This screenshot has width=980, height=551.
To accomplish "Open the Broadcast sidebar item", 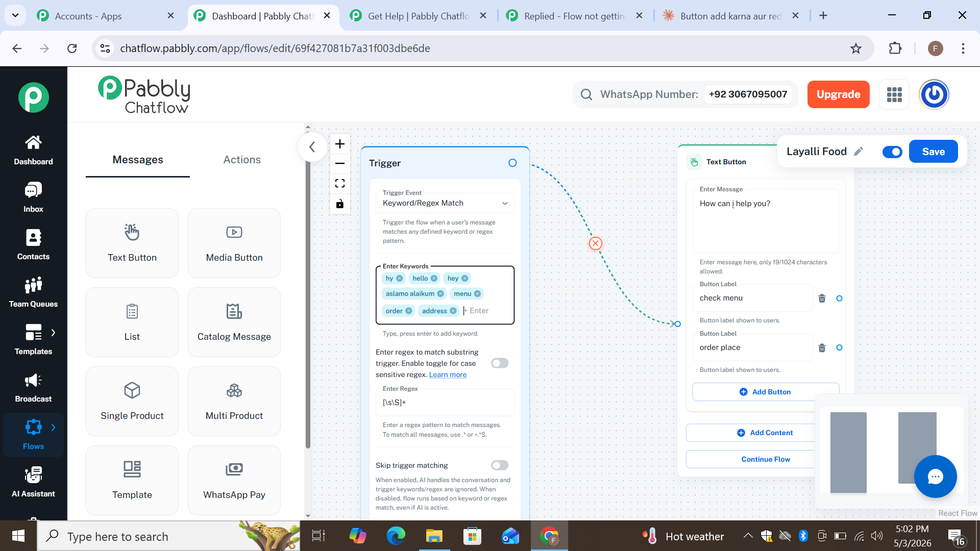I will click(x=33, y=388).
